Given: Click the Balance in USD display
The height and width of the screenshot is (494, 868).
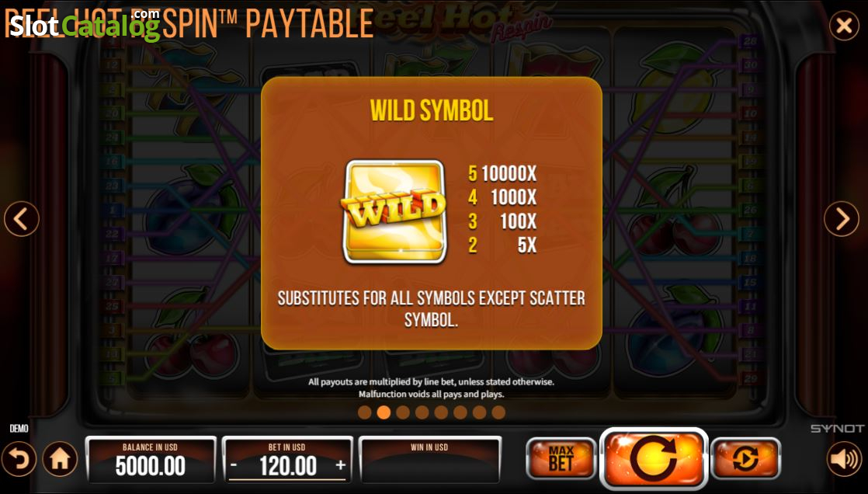Looking at the screenshot, I should click(x=151, y=459).
